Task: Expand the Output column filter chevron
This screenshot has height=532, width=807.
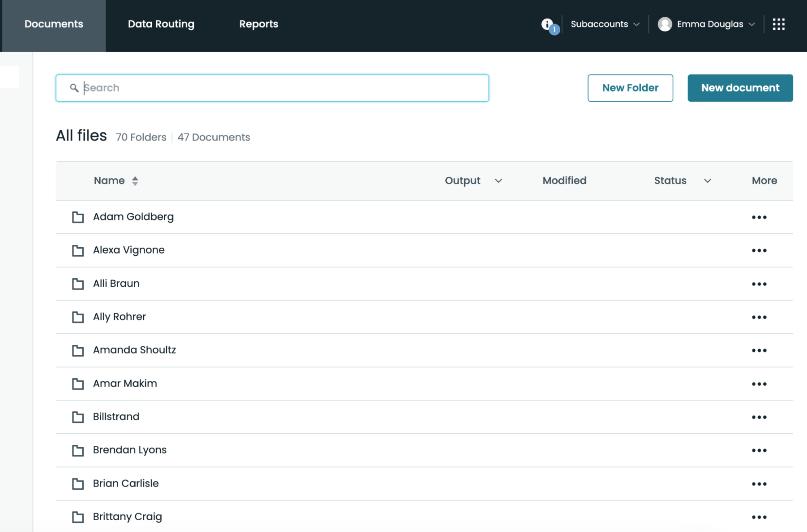Action: click(x=498, y=181)
